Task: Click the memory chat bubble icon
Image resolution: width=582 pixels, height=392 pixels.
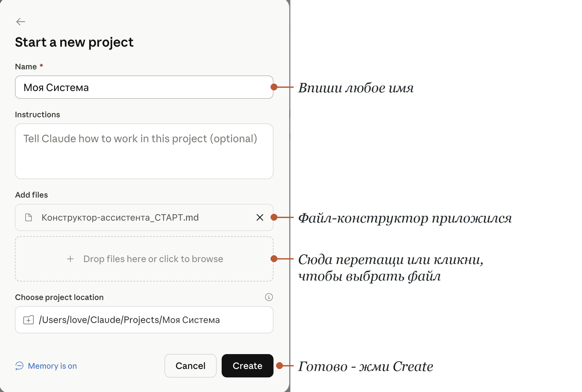Action: click(x=19, y=366)
